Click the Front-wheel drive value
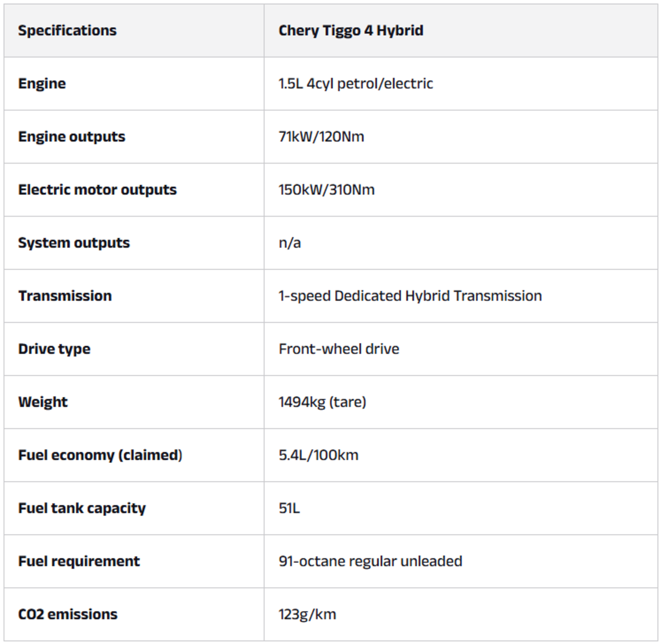The height and width of the screenshot is (644, 661). [339, 349]
